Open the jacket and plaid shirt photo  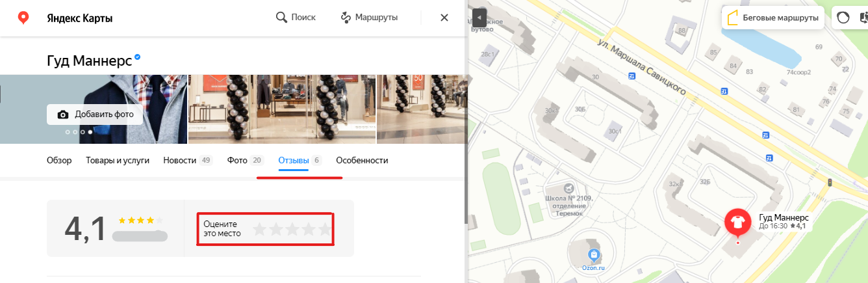pos(94,109)
